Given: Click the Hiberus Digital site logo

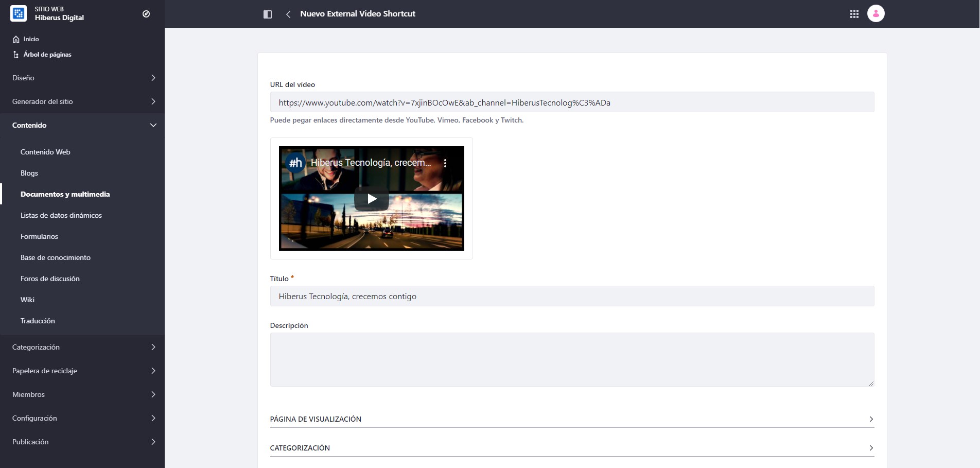Looking at the screenshot, I should tap(19, 13).
